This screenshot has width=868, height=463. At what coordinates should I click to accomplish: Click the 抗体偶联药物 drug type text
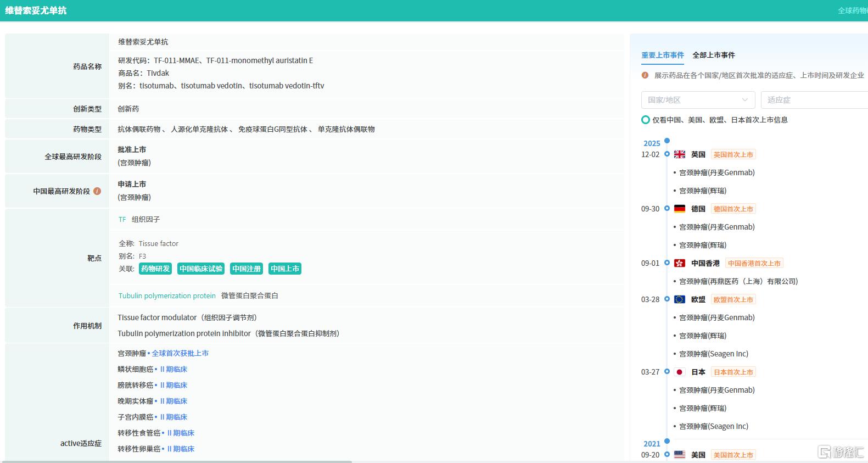tap(139, 129)
